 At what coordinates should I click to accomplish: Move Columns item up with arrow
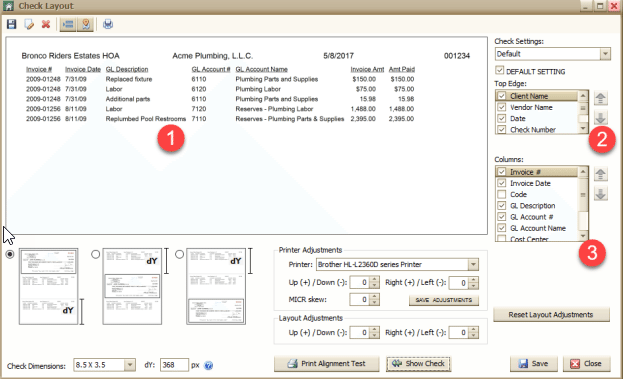600,174
